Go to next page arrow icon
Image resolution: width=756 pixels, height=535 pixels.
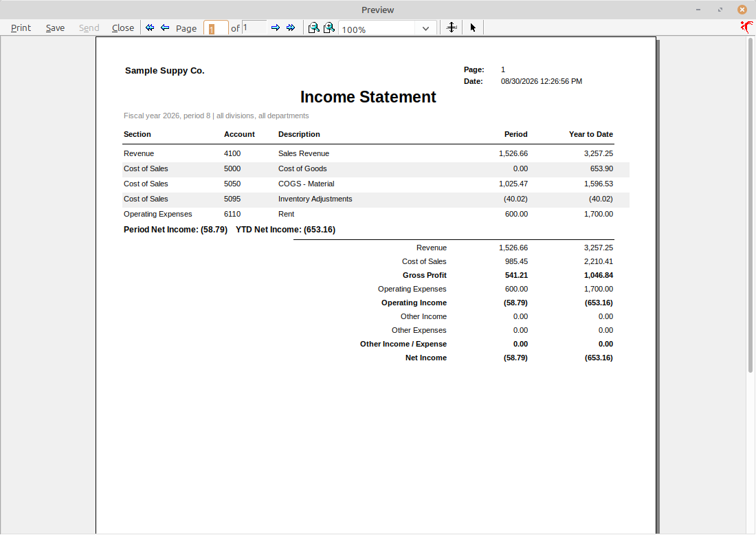(276, 28)
